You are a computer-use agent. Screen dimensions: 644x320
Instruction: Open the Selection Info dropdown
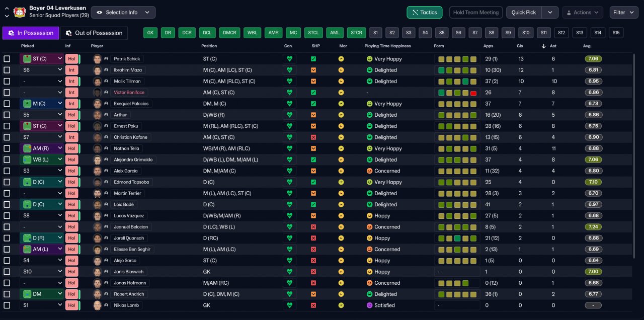point(123,13)
